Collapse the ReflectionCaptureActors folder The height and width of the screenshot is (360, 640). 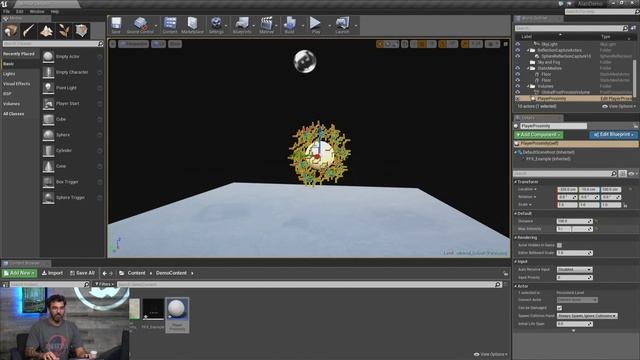tap(527, 50)
